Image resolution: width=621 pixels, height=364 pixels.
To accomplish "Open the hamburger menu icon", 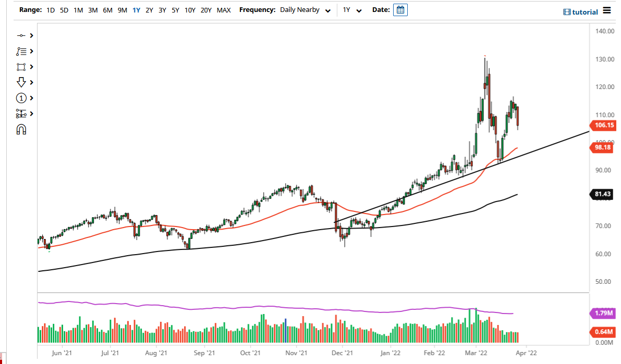I will coord(607,10).
